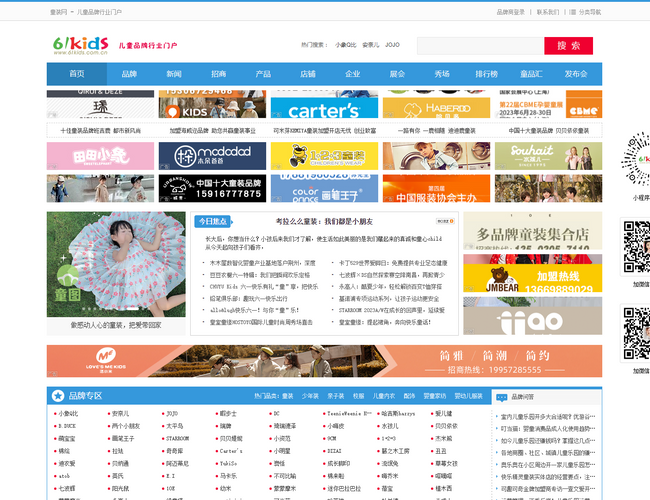This screenshot has height=500, width=650.
Task: Open the 童图 girl in dress slide
Action: 116,265
